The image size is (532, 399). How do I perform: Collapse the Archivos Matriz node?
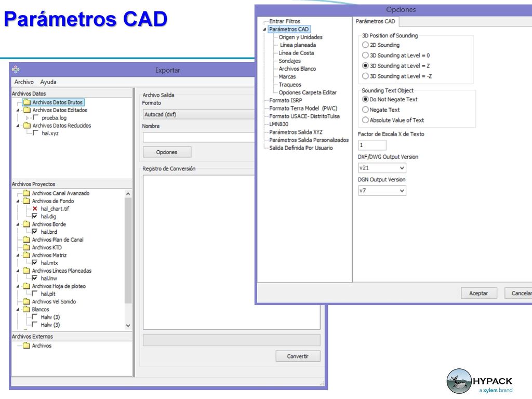pyautogui.click(x=18, y=256)
